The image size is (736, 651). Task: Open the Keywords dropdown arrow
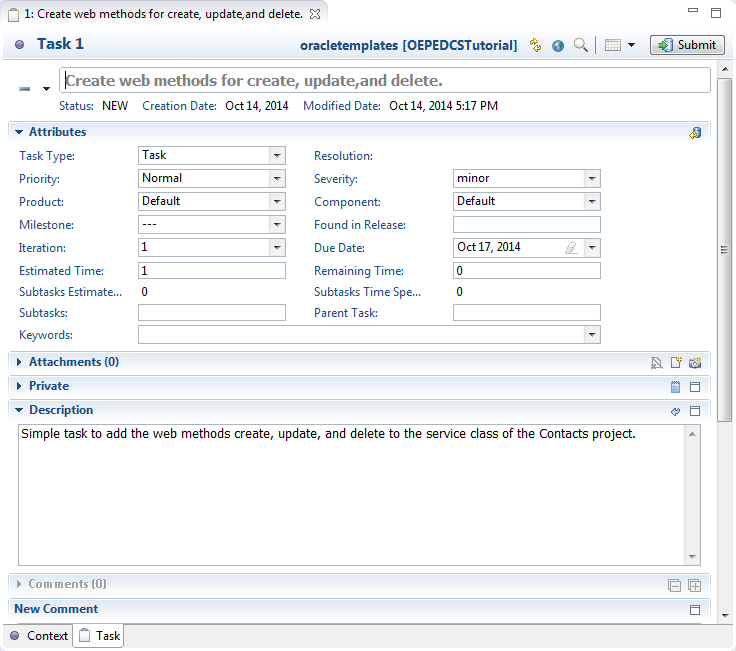click(x=592, y=335)
